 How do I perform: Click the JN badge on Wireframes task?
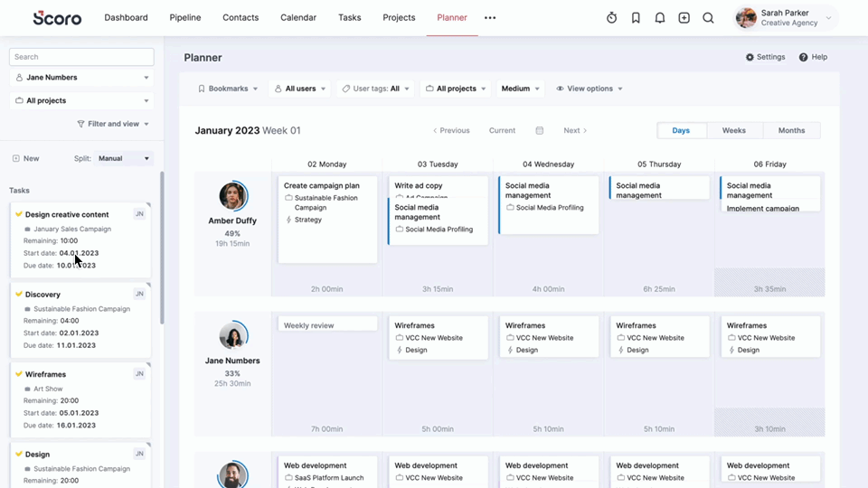tap(139, 373)
